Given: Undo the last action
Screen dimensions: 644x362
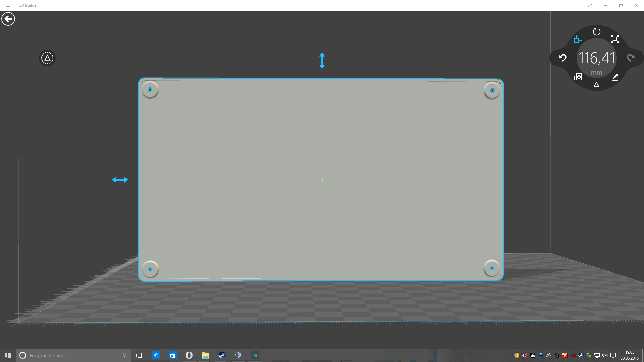Looking at the screenshot, I should point(562,58).
